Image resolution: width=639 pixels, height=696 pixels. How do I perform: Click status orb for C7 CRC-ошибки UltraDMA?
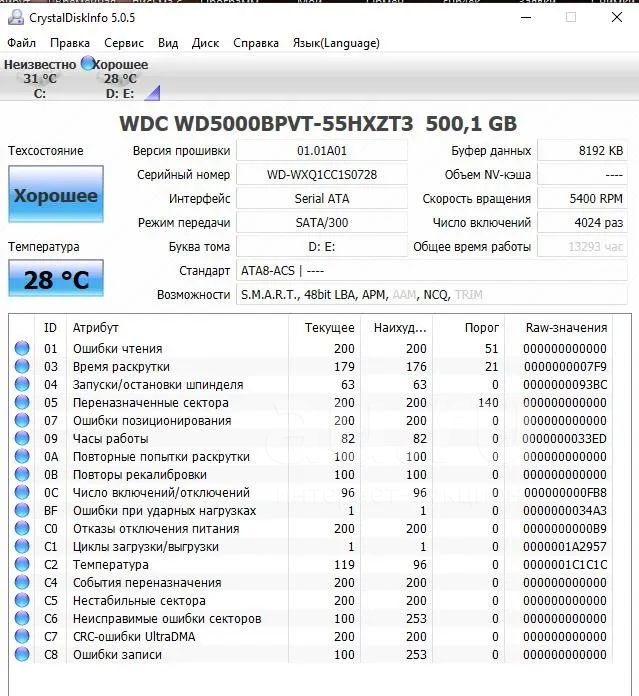[22, 636]
